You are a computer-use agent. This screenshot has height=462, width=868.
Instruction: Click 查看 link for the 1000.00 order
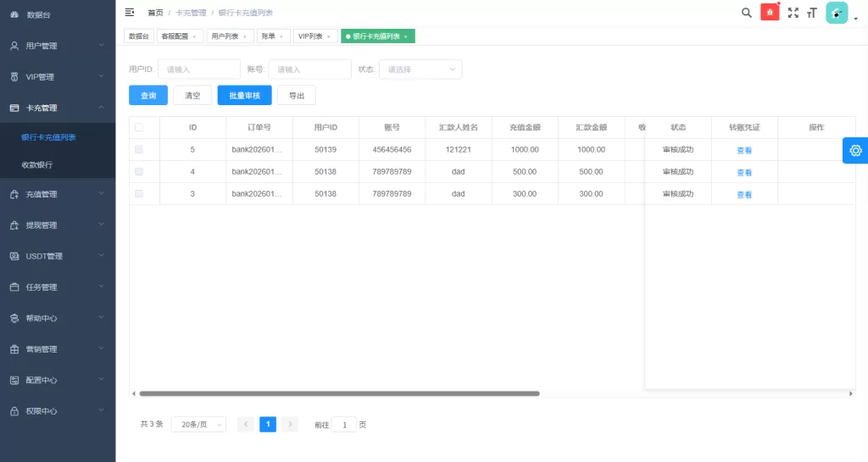click(744, 150)
